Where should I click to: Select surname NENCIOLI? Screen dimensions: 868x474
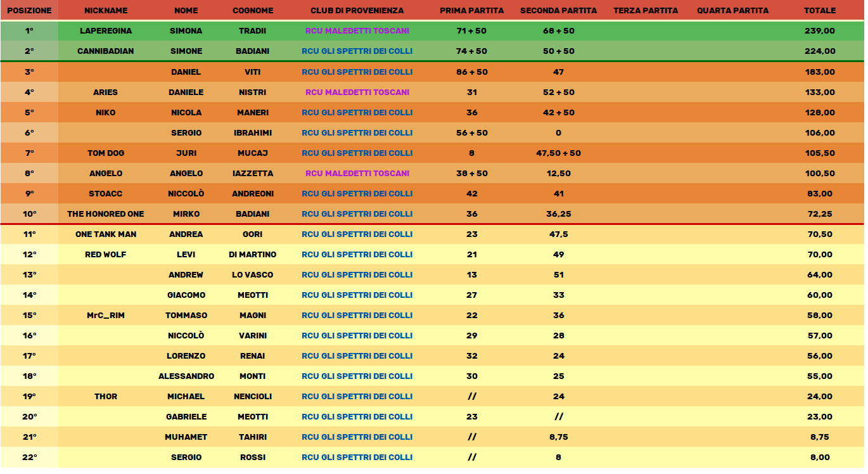(253, 397)
